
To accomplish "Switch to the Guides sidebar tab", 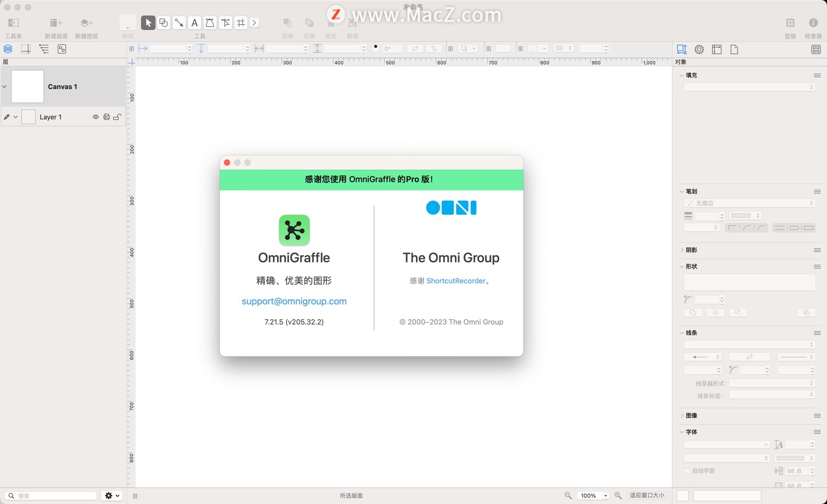I will (26, 49).
